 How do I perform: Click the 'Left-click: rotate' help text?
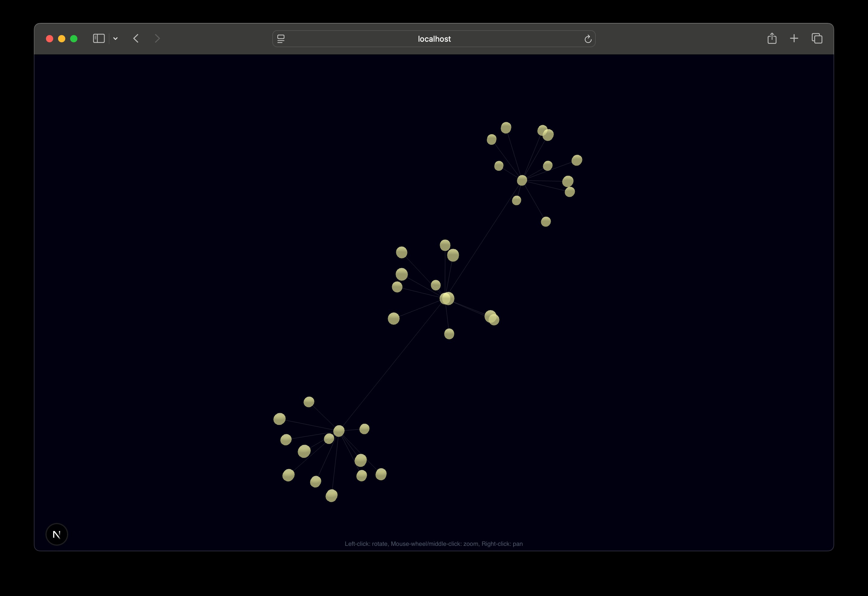pyautogui.click(x=433, y=544)
